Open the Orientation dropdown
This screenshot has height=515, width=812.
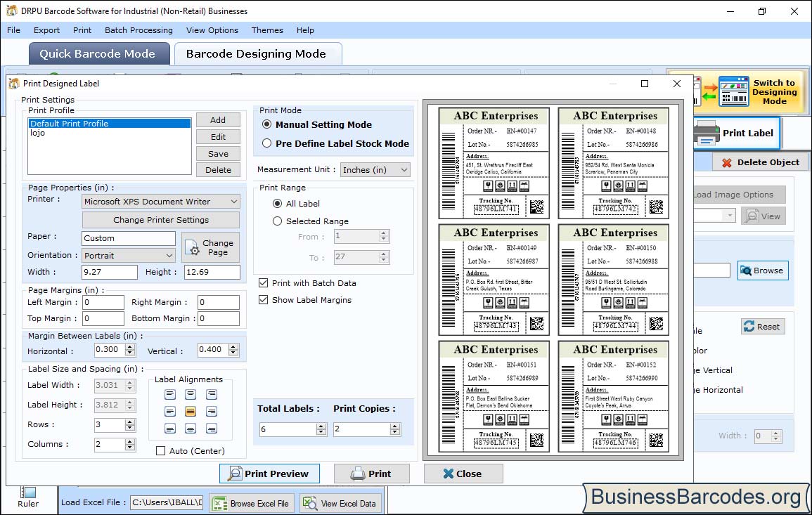(x=169, y=255)
